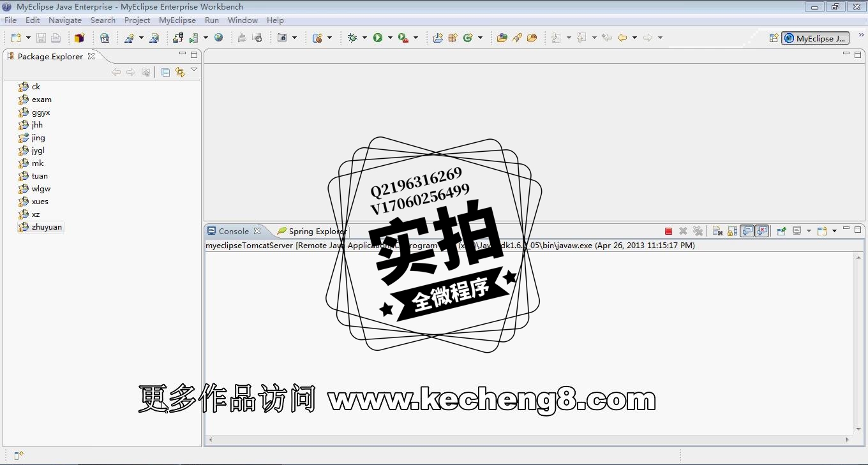Open the servers launch dropdown arrow

click(x=205, y=38)
